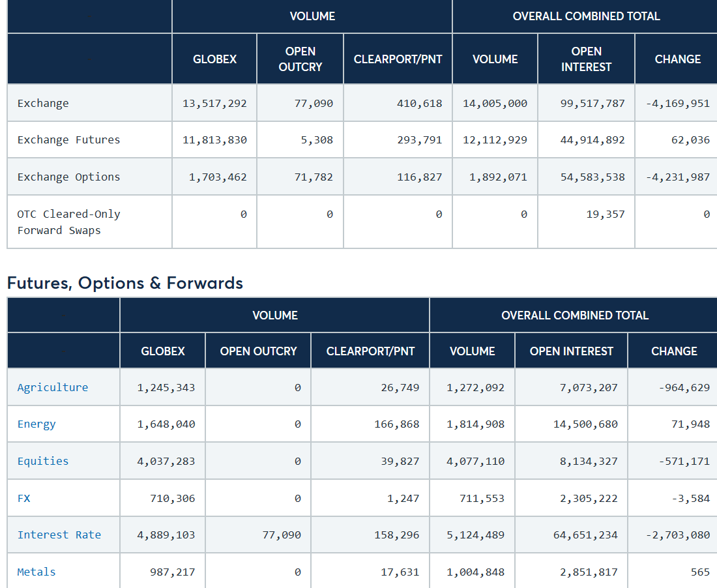717x588 pixels.
Task: Click Energy change value 71,948
Action: [x=690, y=424]
